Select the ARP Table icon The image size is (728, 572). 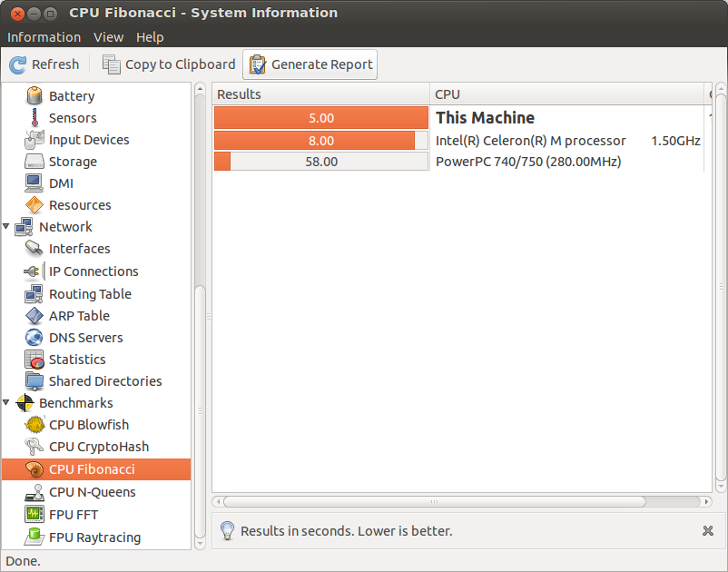[34, 316]
